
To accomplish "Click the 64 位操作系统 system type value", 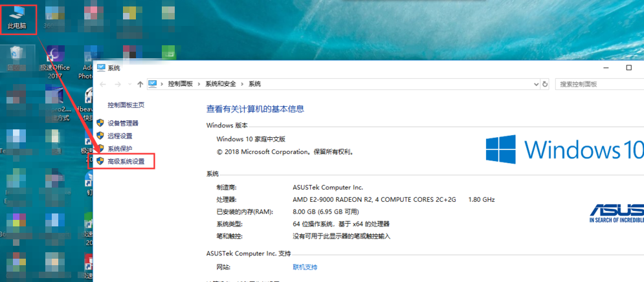I will click(341, 224).
